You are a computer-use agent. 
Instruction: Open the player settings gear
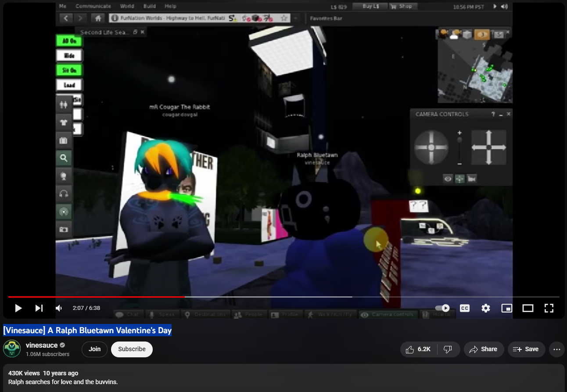(486, 308)
